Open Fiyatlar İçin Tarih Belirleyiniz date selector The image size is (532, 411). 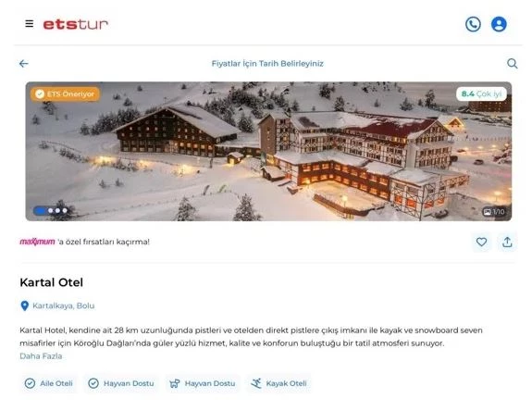coord(267,64)
